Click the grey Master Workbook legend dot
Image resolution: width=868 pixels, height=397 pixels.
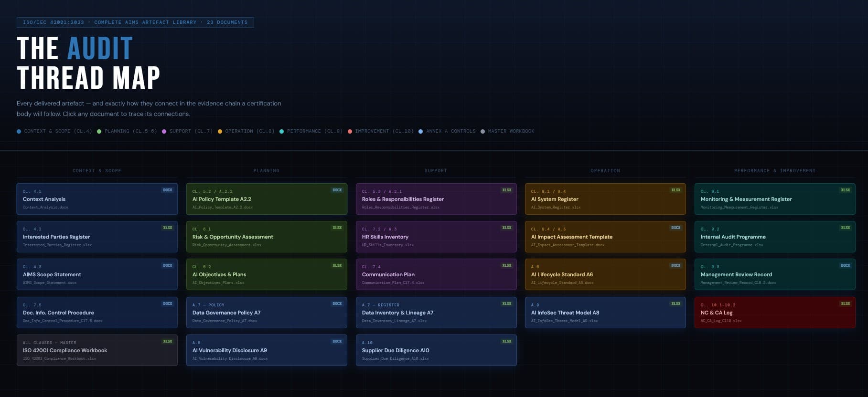point(482,131)
